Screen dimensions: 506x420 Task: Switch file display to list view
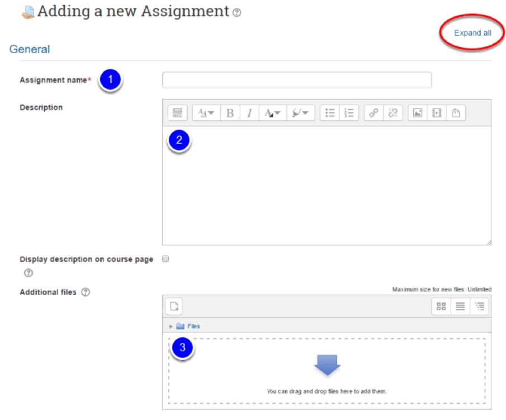460,305
